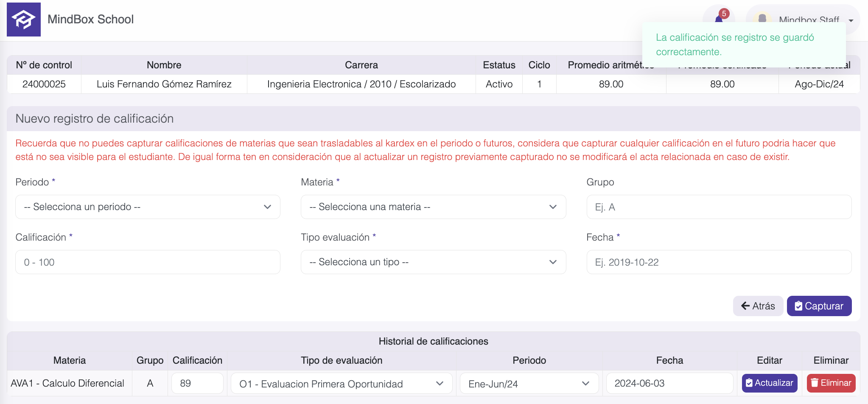Open the notifications bell
Screen dimensions: 868x404
(718, 19)
